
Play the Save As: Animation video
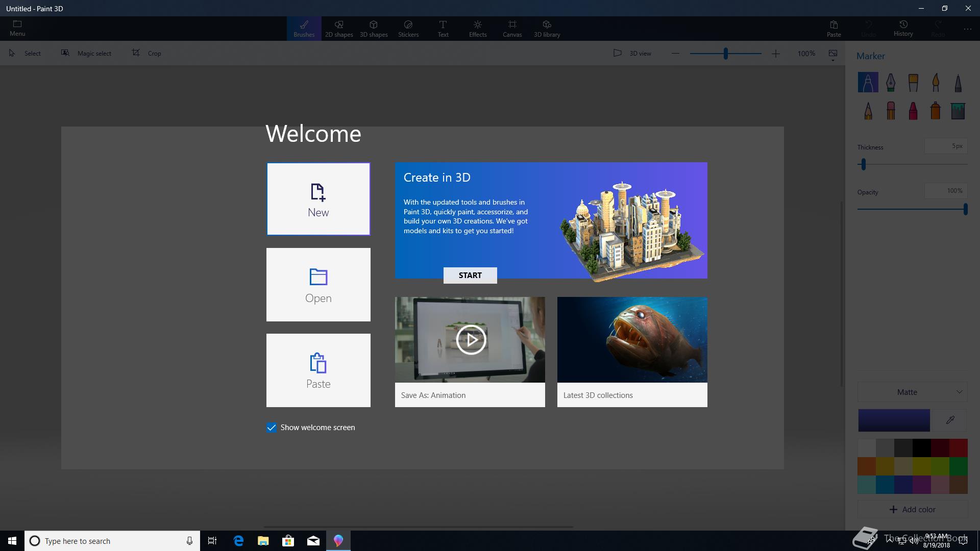(x=470, y=340)
